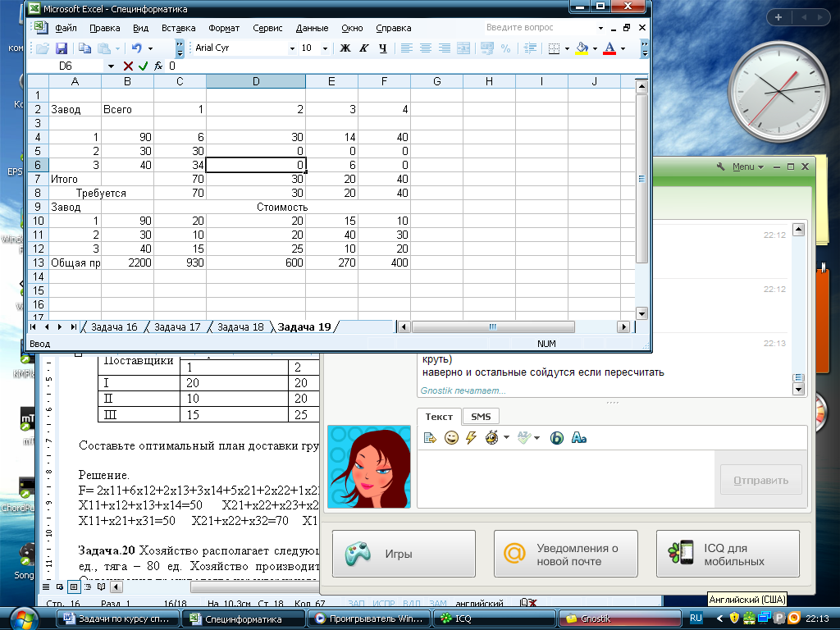The height and width of the screenshot is (630, 840).
Task: Click the Игры button in ICQ
Action: (404, 554)
